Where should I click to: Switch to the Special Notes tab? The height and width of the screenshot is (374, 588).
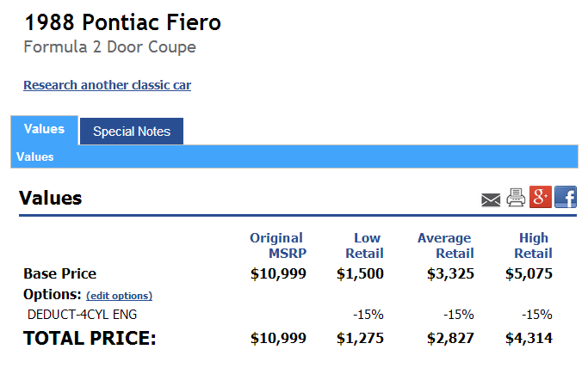pos(132,132)
